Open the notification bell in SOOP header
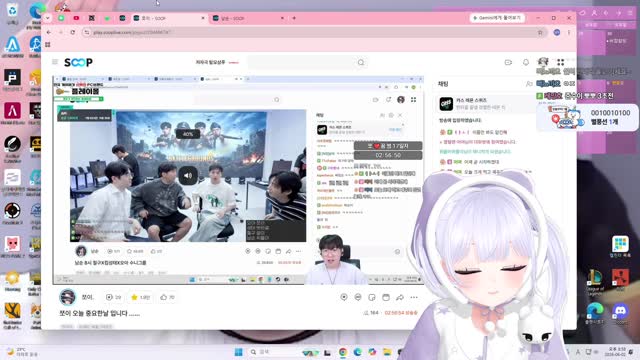The width and height of the screenshot is (640, 360). tap(526, 62)
